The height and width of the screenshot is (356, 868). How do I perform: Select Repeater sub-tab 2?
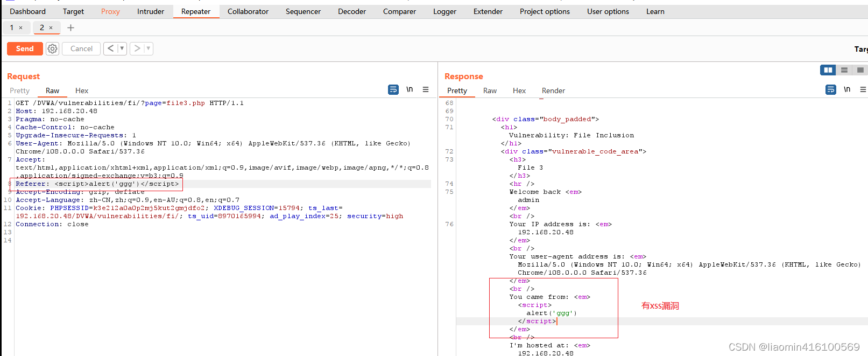(x=42, y=28)
